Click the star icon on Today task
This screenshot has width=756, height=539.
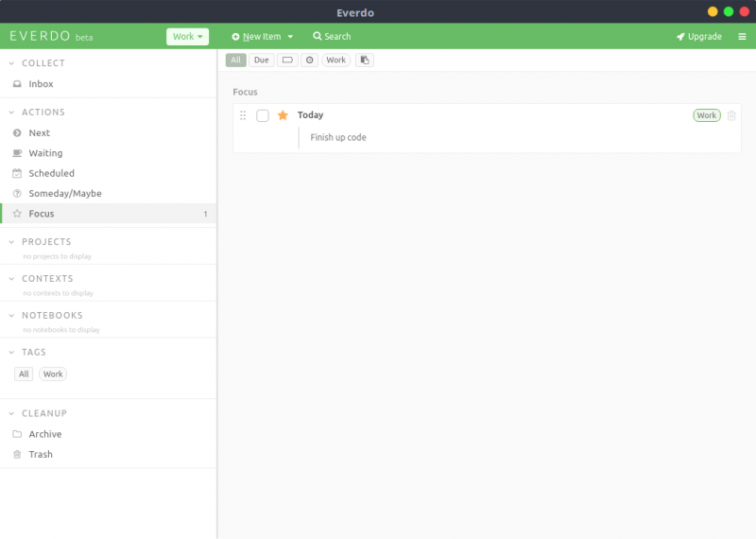(x=283, y=115)
